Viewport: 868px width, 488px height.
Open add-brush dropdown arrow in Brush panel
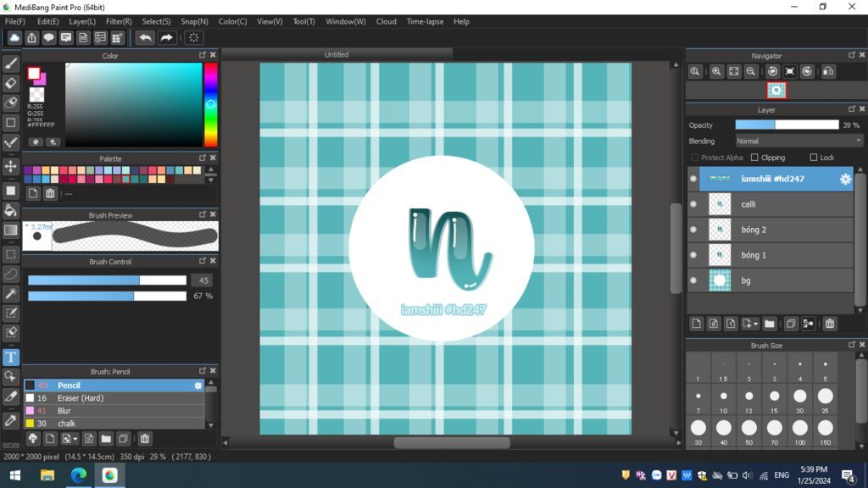click(75, 440)
